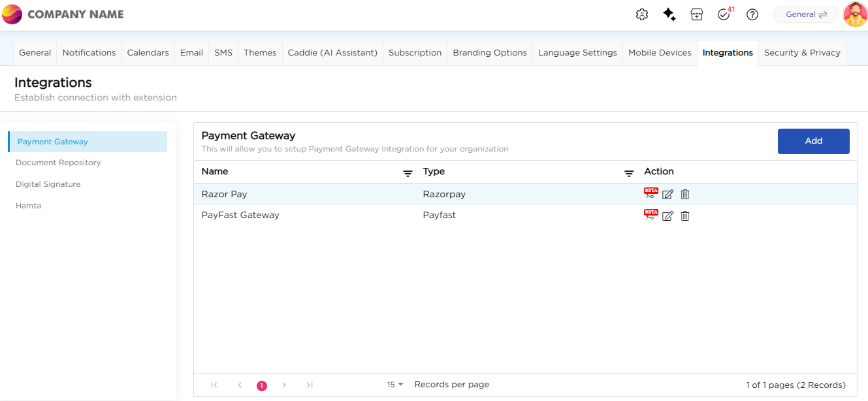This screenshot has height=401, width=868.
Task: Open the Caddie (AI Assistant) tab
Action: click(x=332, y=53)
